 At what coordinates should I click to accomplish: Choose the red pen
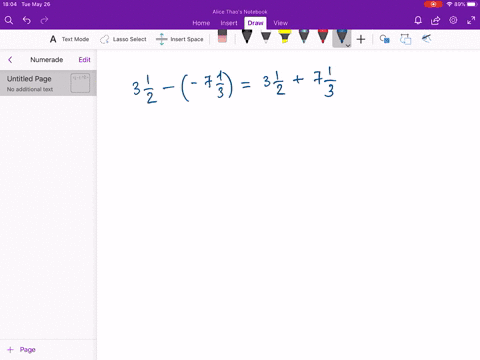tap(323, 37)
